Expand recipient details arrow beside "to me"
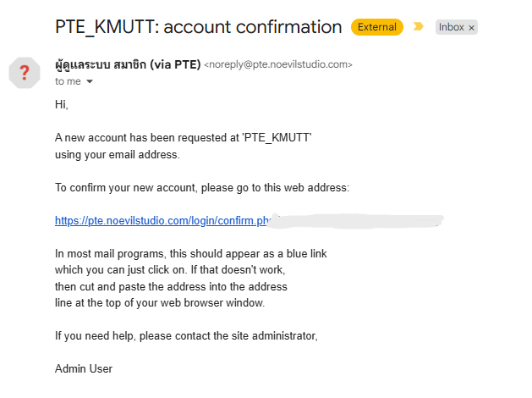Image resolution: width=532 pixels, height=398 pixels. tap(90, 82)
